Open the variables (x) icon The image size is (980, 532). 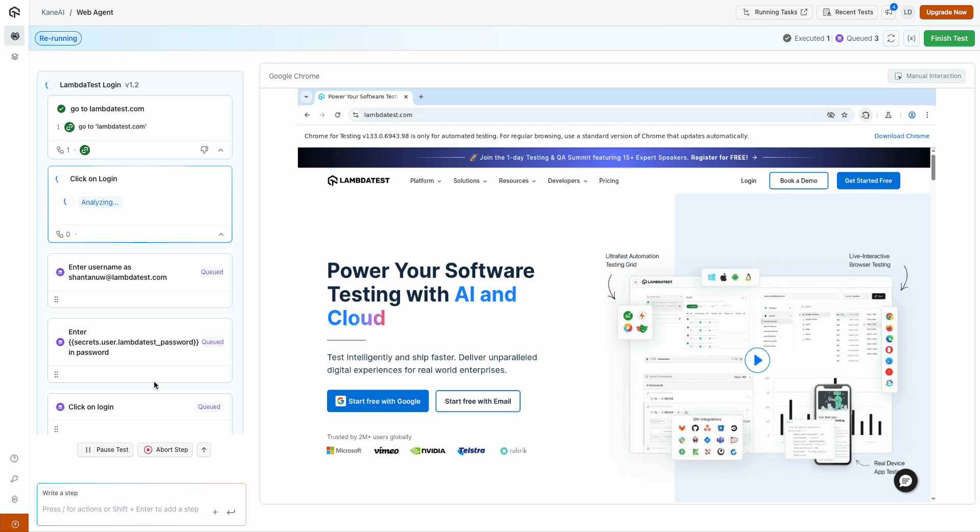point(911,38)
